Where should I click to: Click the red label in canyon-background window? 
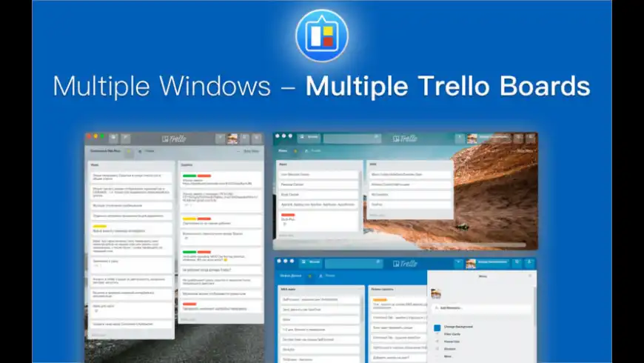coord(288,215)
